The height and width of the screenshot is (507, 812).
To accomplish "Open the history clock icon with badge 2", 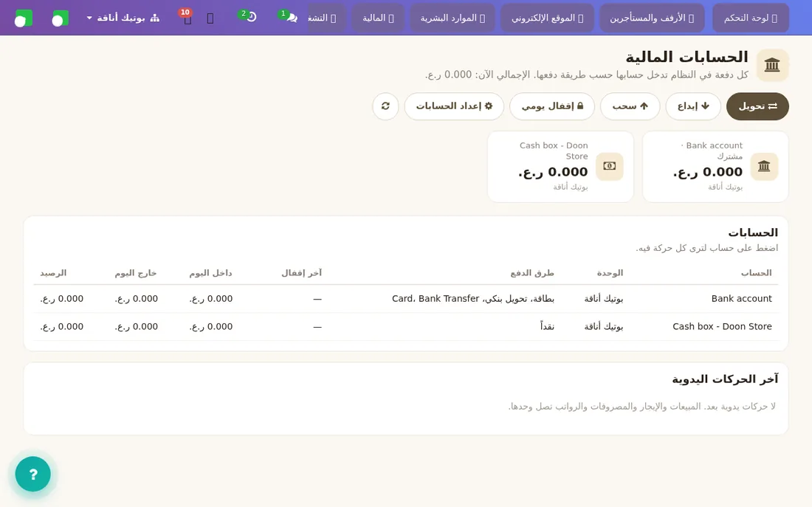I will [x=251, y=18].
